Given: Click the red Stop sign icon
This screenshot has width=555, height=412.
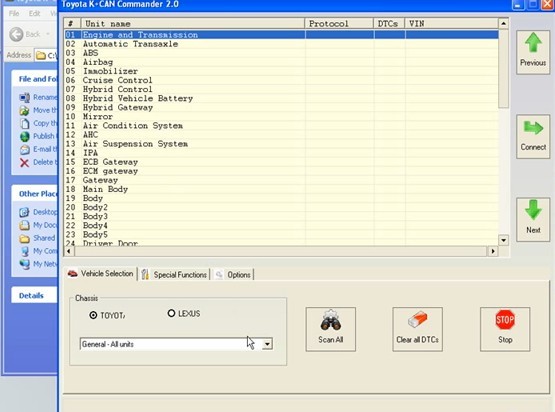Looking at the screenshot, I should click(505, 320).
